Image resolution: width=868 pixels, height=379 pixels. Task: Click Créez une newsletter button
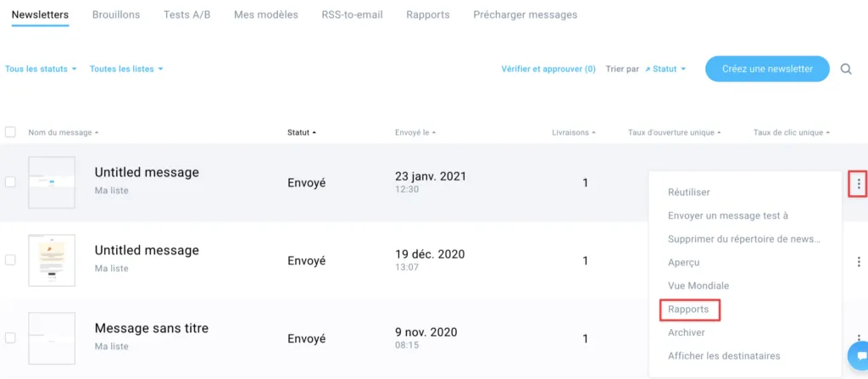tap(767, 69)
